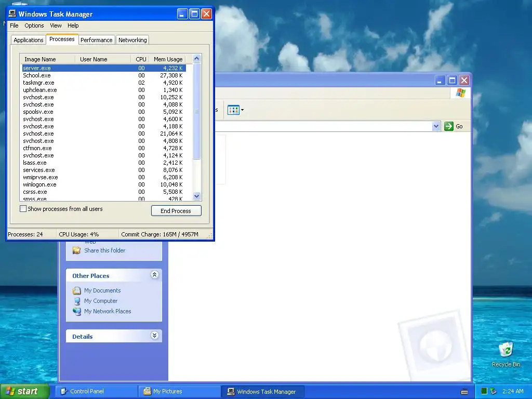The image size is (532, 399).
Task: Switch to the Applications tab
Action: point(29,40)
